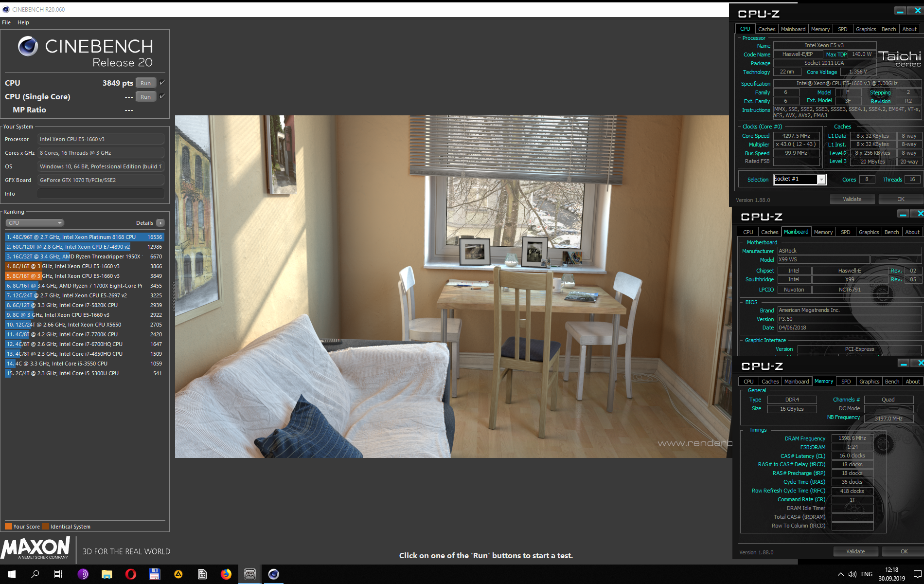Open the document-star app on taskbar
This screenshot has height=584, width=924.
[202, 574]
